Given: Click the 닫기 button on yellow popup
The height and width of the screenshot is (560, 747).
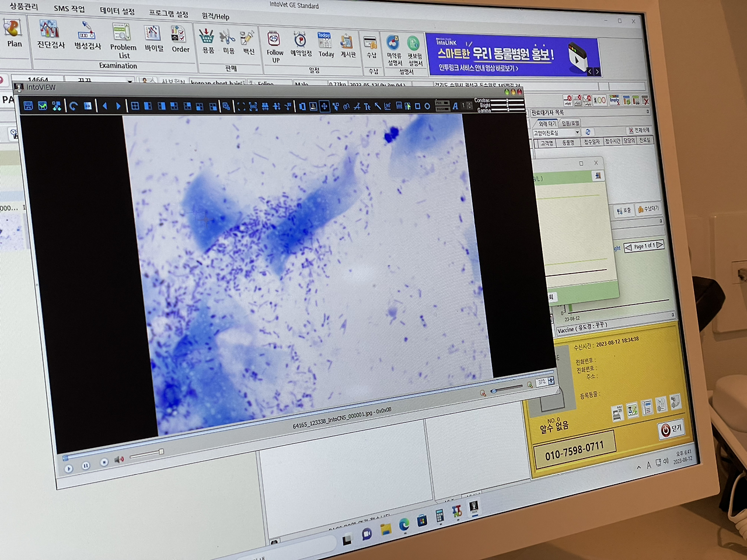Looking at the screenshot, I should pos(671,429).
